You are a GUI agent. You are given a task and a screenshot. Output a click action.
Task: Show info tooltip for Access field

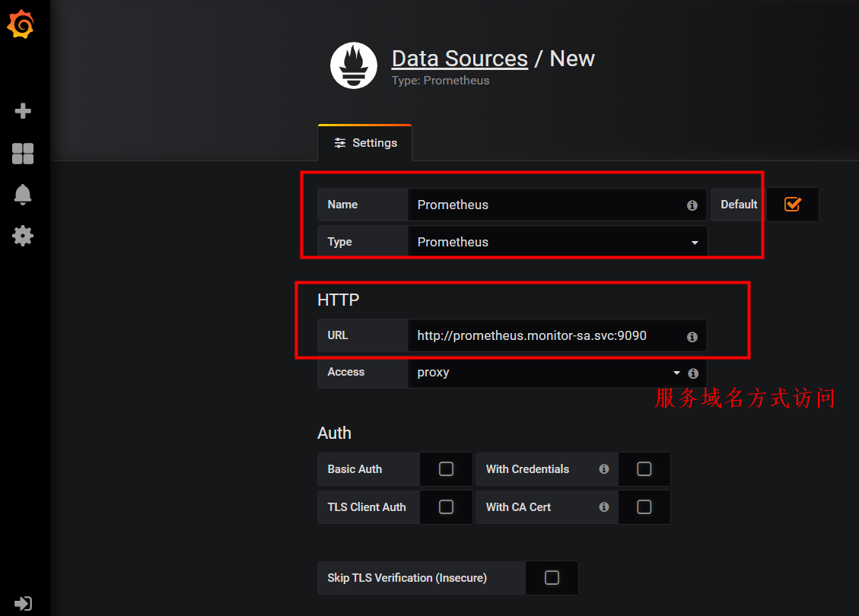coord(693,373)
